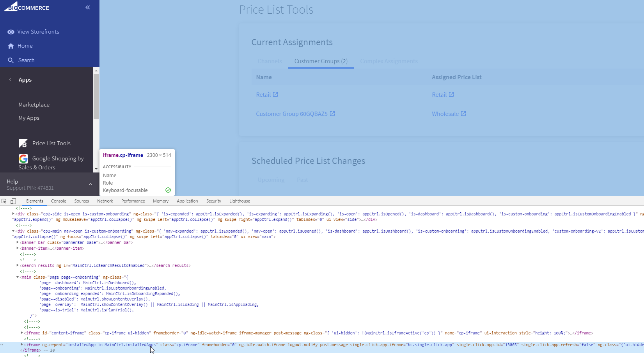Open the Past scheduled changes tab
Screen dimensions: 644x359
tap(302, 180)
